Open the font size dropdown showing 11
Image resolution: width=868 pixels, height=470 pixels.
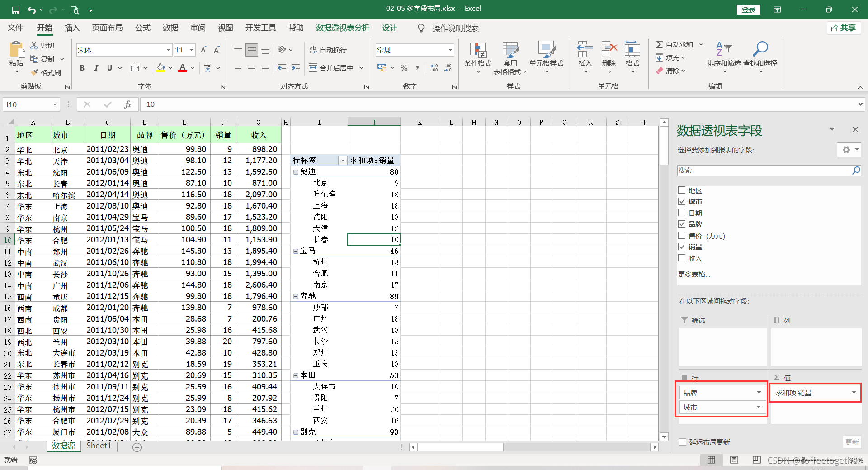click(192, 50)
